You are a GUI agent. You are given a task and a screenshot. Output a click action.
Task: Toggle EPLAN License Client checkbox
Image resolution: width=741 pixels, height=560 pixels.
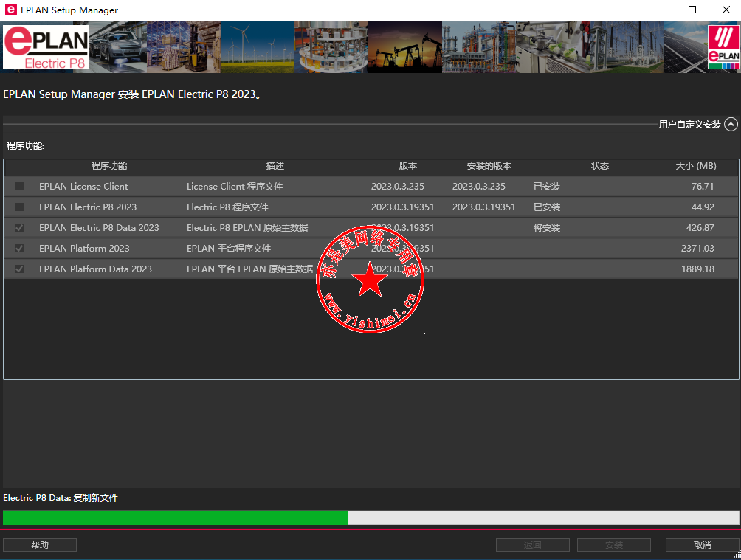pyautogui.click(x=19, y=186)
